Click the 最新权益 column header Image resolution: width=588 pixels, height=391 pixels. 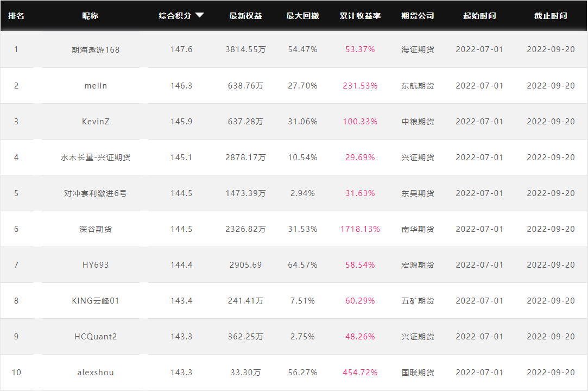(245, 16)
